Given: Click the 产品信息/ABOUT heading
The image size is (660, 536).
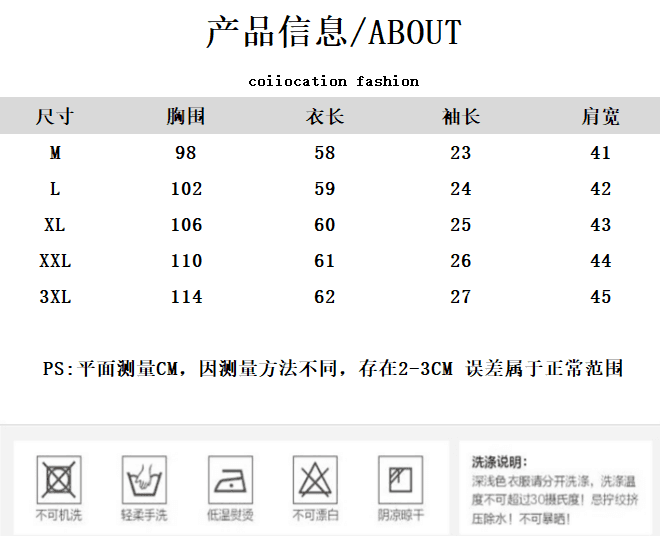Looking at the screenshot, I should (x=334, y=32).
